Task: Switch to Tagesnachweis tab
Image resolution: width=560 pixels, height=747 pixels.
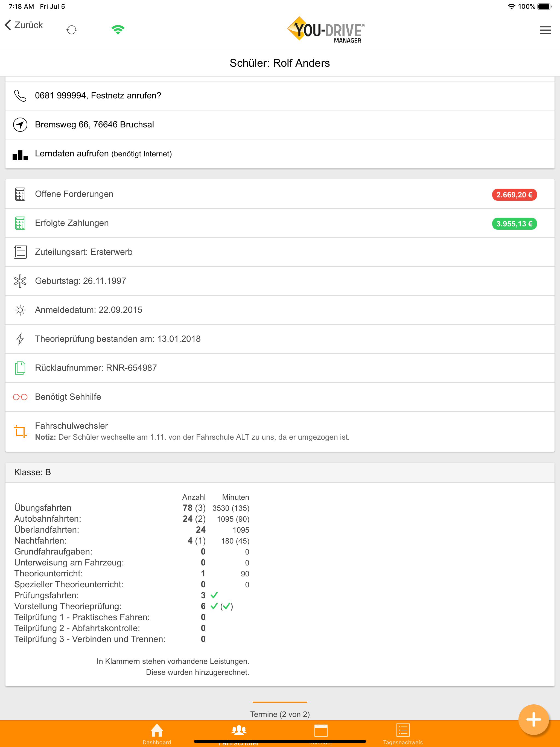Action: pyautogui.click(x=402, y=734)
